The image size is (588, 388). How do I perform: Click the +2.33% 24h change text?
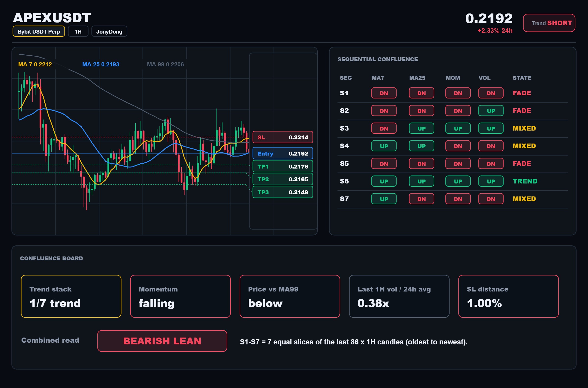click(495, 31)
